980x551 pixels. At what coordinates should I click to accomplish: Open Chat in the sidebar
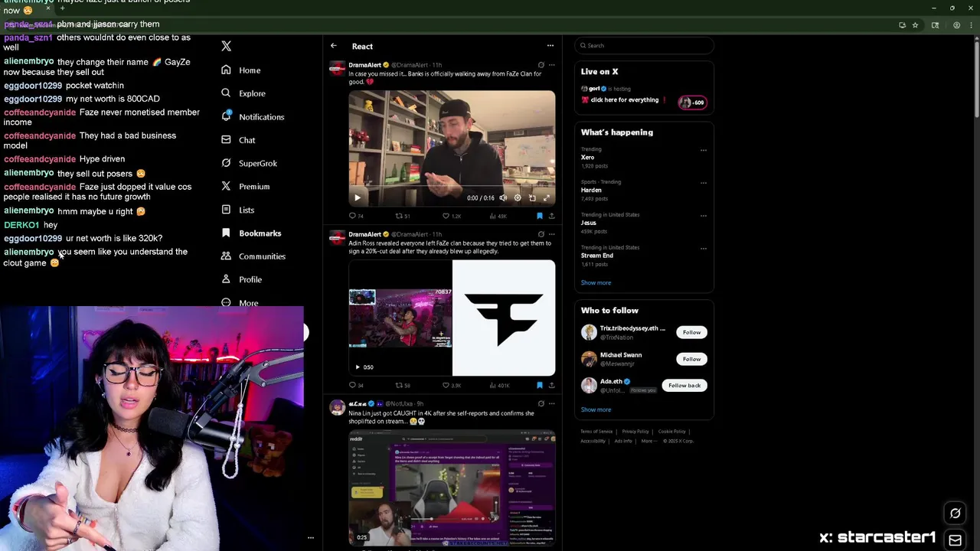(237, 140)
